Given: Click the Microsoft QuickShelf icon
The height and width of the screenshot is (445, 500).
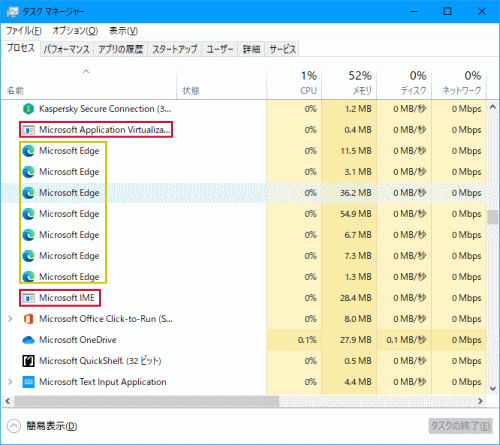Looking at the screenshot, I should tap(28, 361).
